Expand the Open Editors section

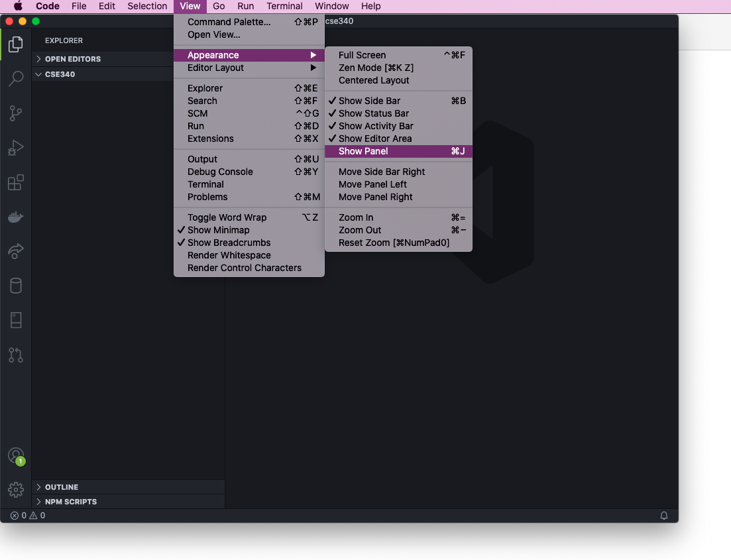[73, 59]
